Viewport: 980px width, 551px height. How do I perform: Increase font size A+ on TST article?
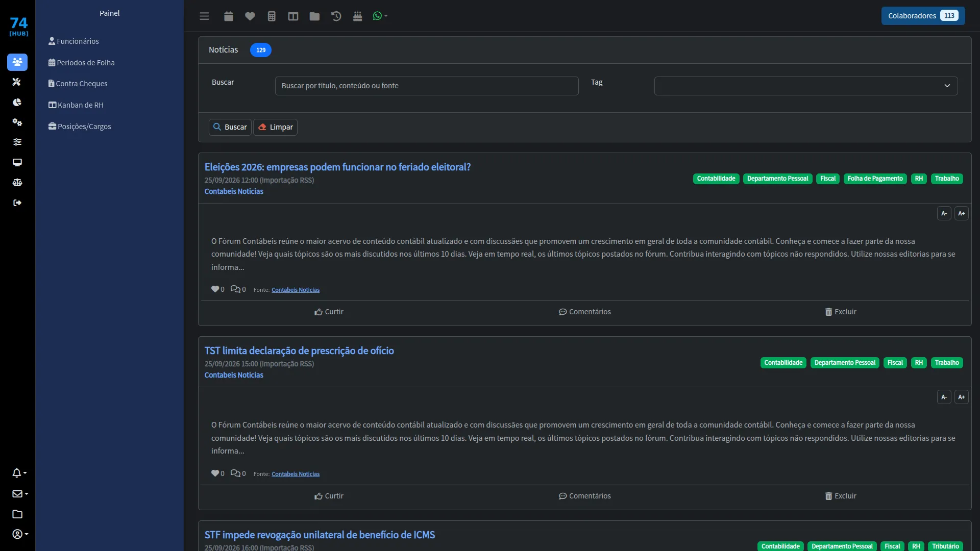pos(961,397)
